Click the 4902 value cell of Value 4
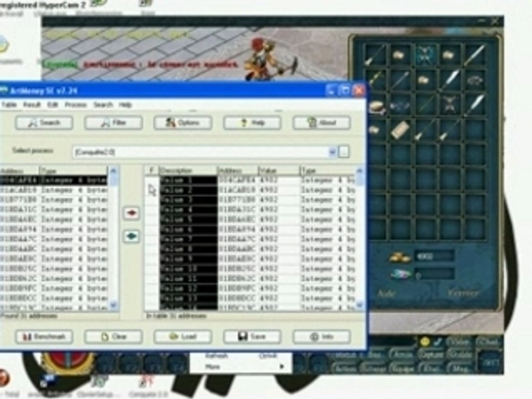532x399 pixels. 279,209
